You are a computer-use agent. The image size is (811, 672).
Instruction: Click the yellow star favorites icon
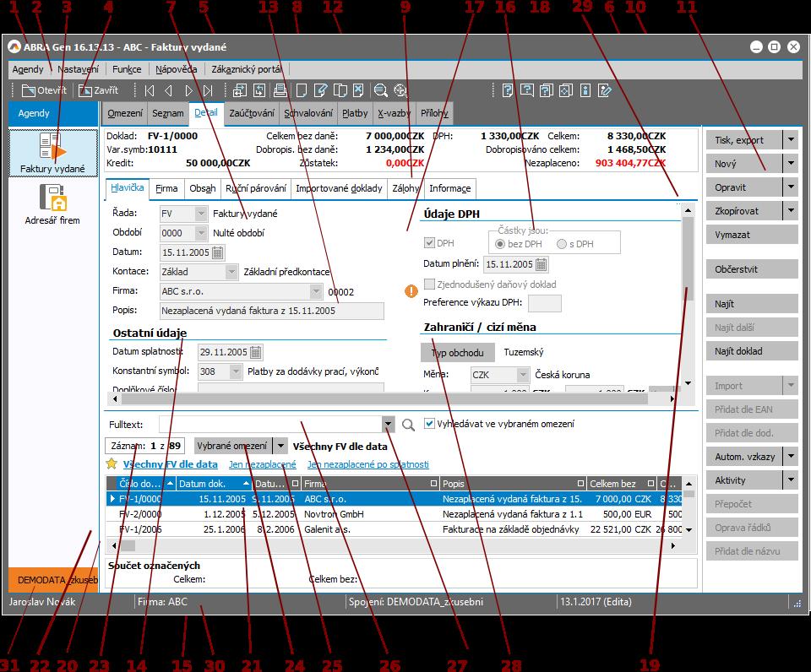[x=112, y=463]
